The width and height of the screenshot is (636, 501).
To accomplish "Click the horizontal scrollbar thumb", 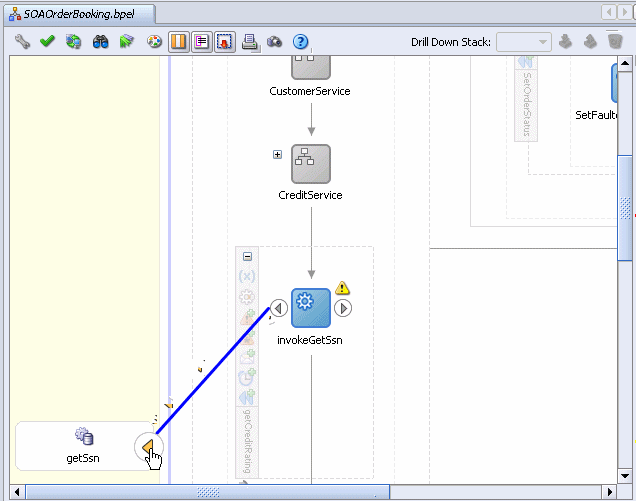I will 208,492.
